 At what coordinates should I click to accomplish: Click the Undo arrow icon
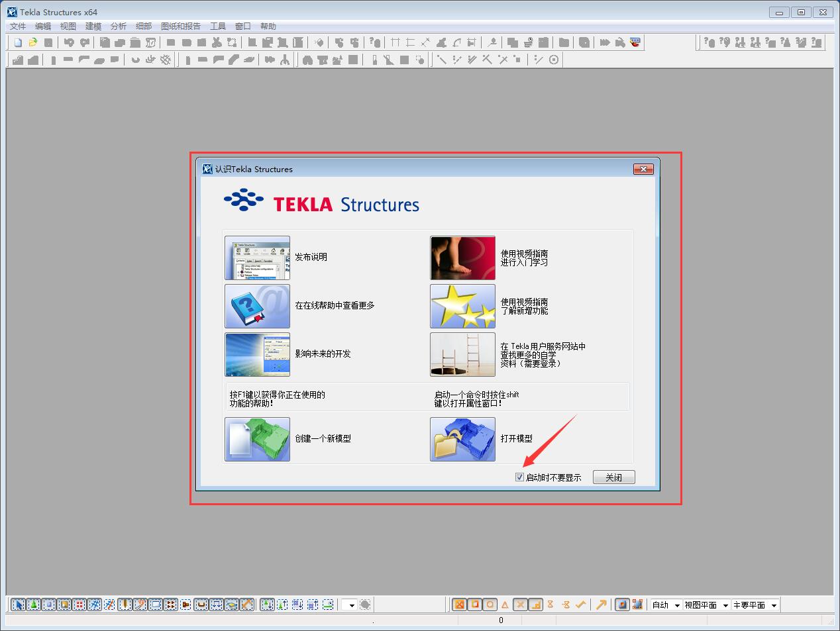(69, 42)
